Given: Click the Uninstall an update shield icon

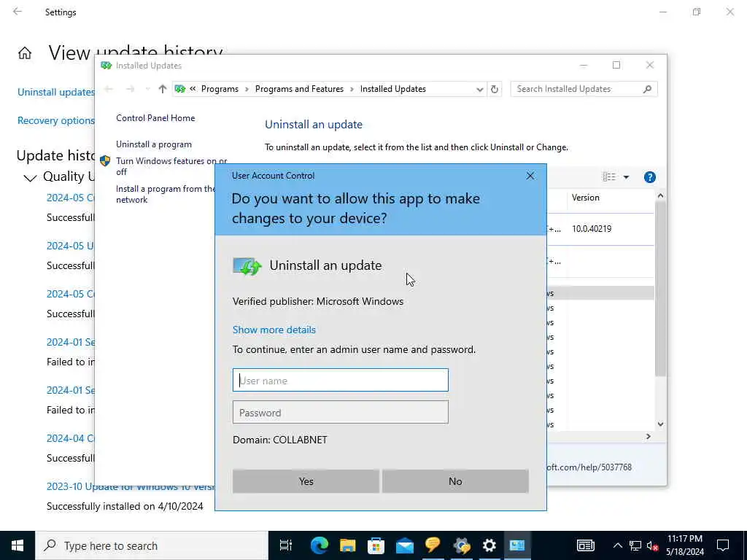Looking at the screenshot, I should click(247, 265).
